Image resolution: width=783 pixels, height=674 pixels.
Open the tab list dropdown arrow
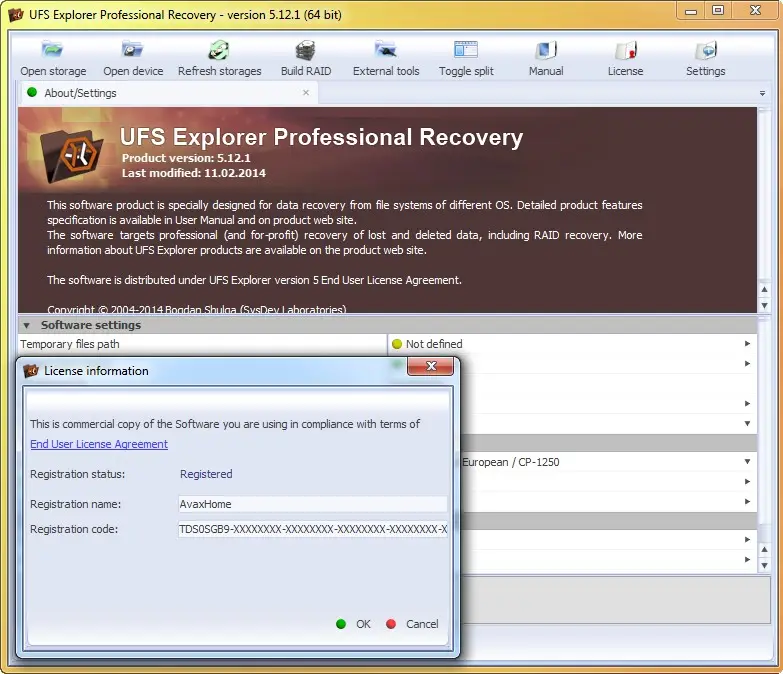click(x=763, y=93)
